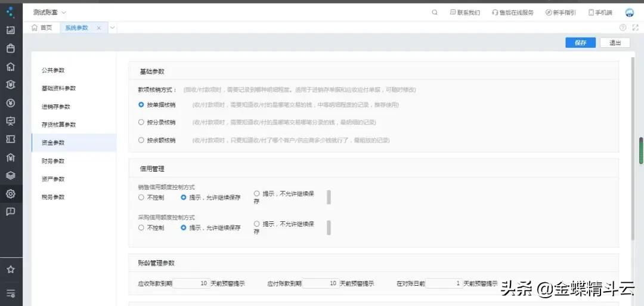Switch to the 首页 tab
Image resolution: width=644 pixels, height=306 pixels.
point(42,27)
